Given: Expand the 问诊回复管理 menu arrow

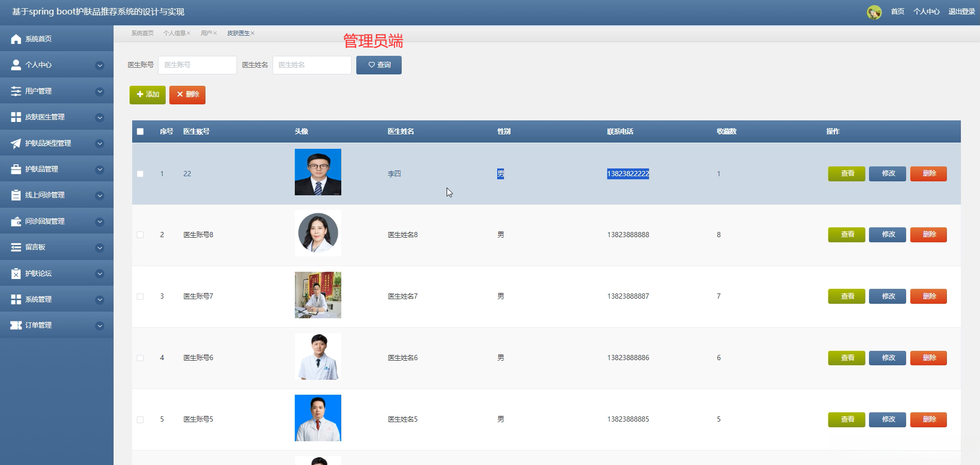Looking at the screenshot, I should pyautogui.click(x=100, y=222).
